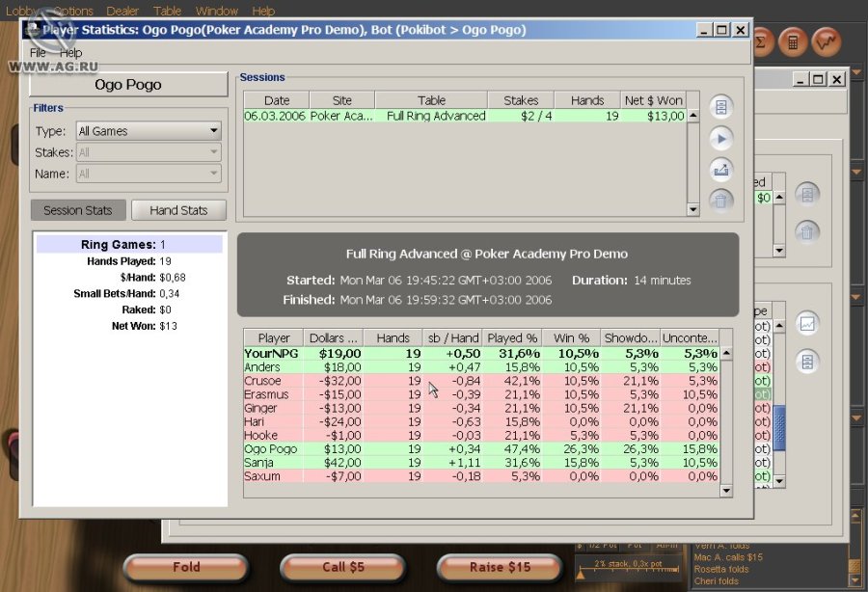Click the trash icon in the background window
The height and width of the screenshot is (592, 868).
(x=807, y=231)
